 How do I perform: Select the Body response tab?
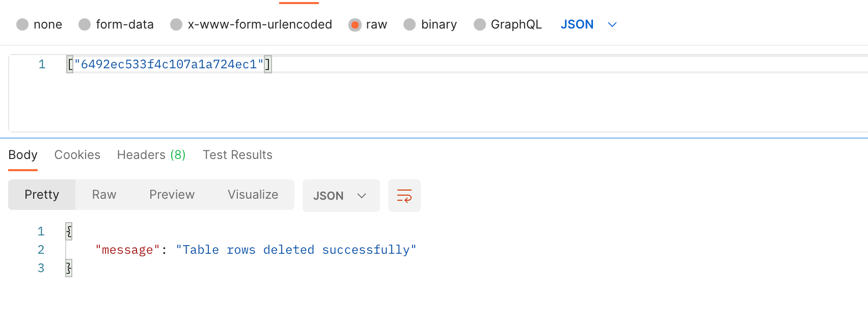pyautogui.click(x=22, y=154)
